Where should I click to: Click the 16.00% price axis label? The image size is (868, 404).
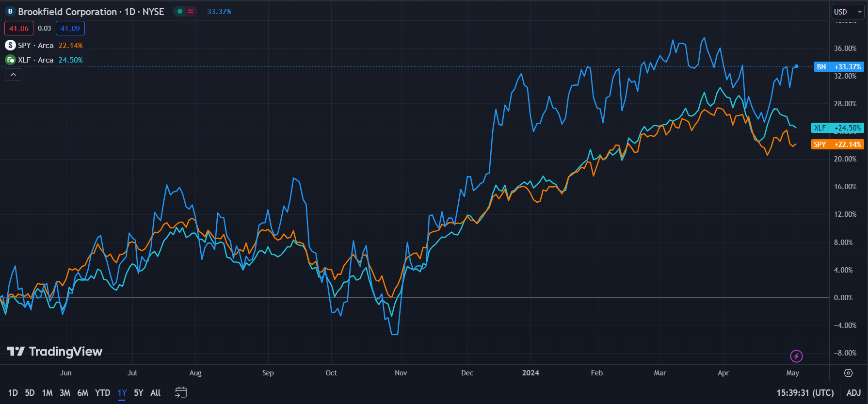click(x=845, y=187)
